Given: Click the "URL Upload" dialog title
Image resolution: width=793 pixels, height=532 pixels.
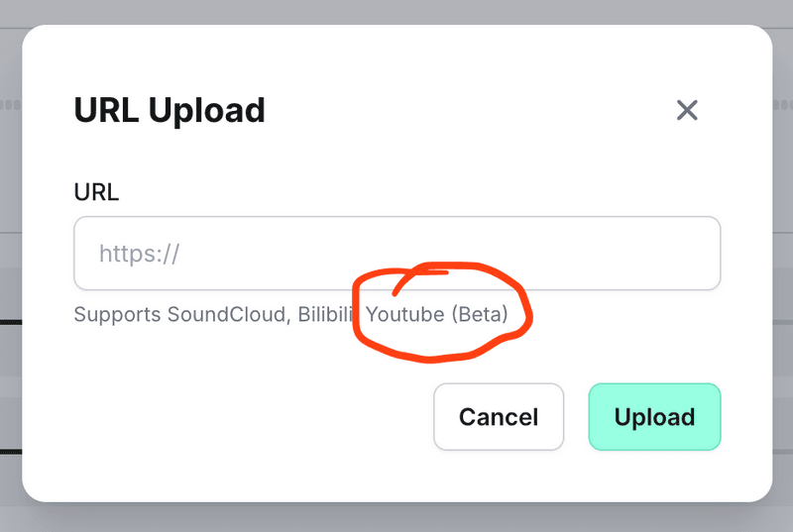Looking at the screenshot, I should tap(170, 111).
